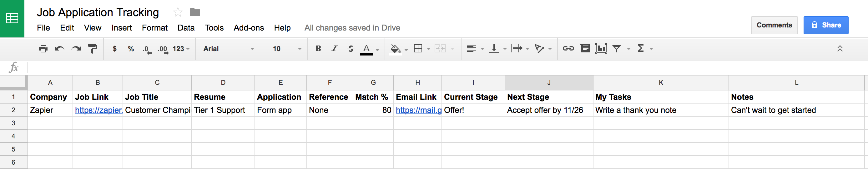Open horizontal align options
868x169 pixels.
472,49
